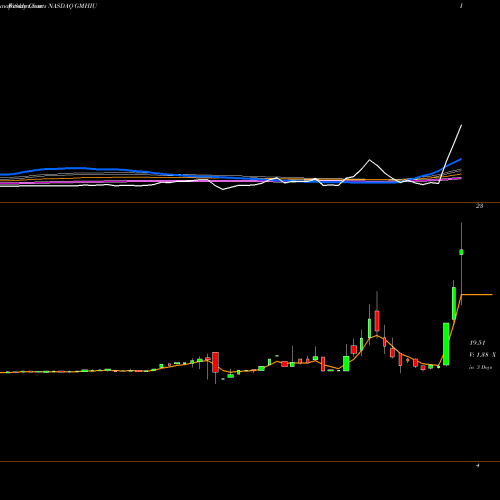Screen dimensions: 500x500
Task: Click the lower price-axis label 4
Action: (x=478, y=465)
